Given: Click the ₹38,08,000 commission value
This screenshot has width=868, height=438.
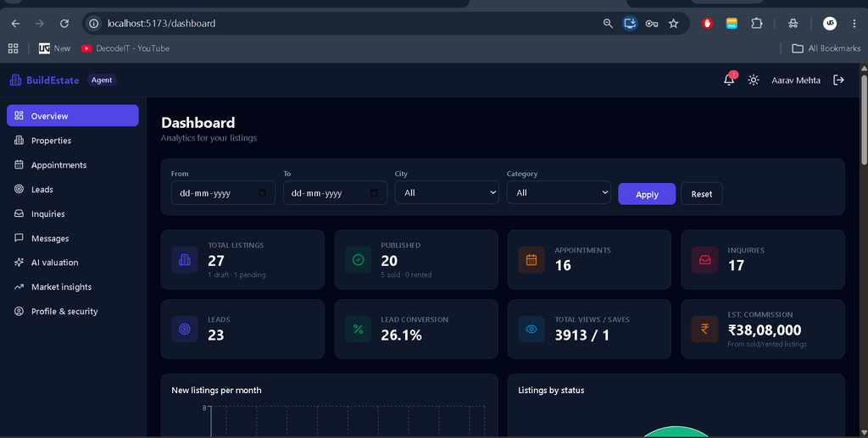Looking at the screenshot, I should (765, 330).
